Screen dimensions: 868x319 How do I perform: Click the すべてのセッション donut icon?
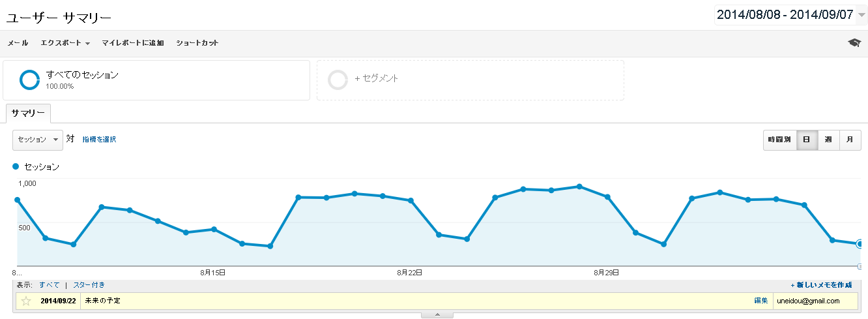click(x=30, y=80)
